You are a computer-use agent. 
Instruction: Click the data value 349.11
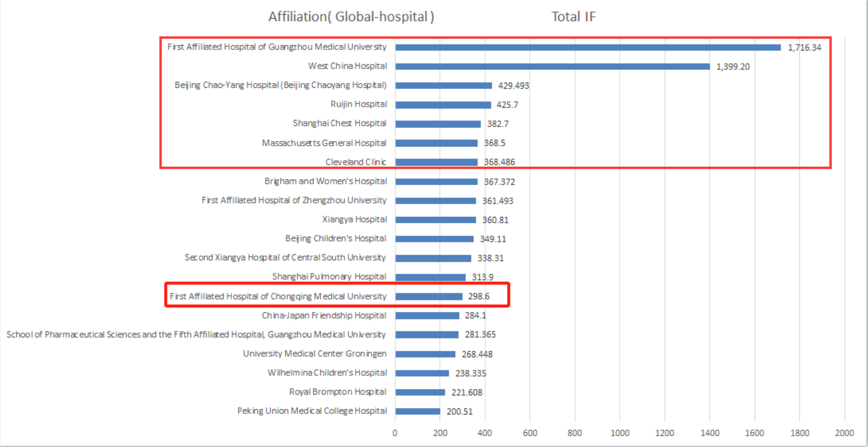(493, 239)
